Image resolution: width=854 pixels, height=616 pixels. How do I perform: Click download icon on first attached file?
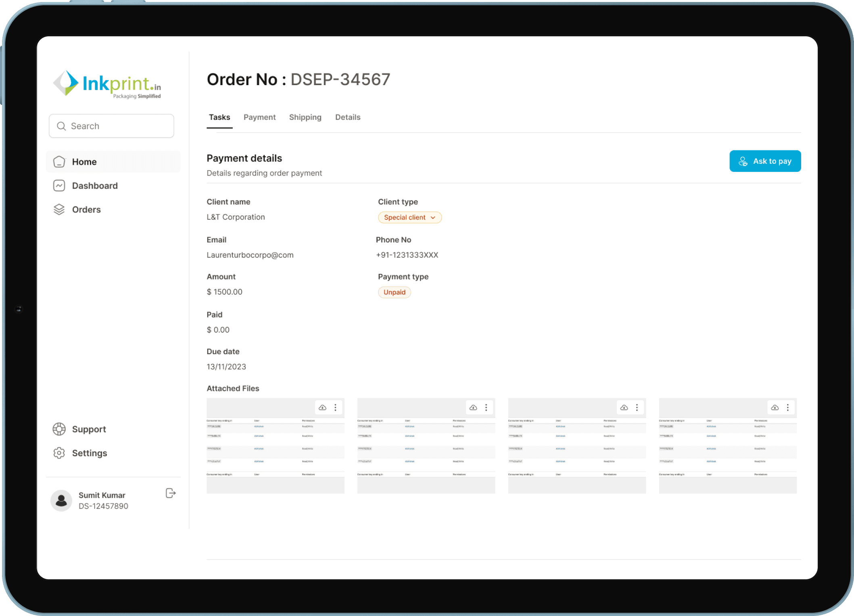click(x=322, y=407)
